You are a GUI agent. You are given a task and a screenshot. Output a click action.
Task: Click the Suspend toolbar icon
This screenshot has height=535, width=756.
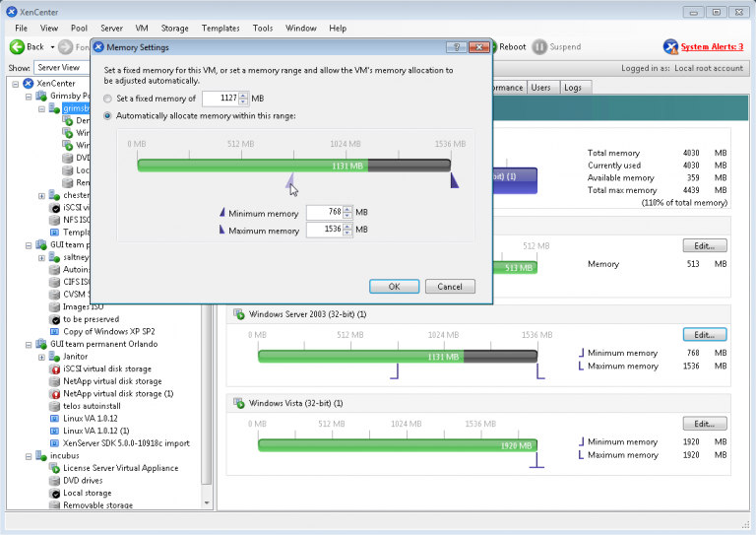[539, 46]
